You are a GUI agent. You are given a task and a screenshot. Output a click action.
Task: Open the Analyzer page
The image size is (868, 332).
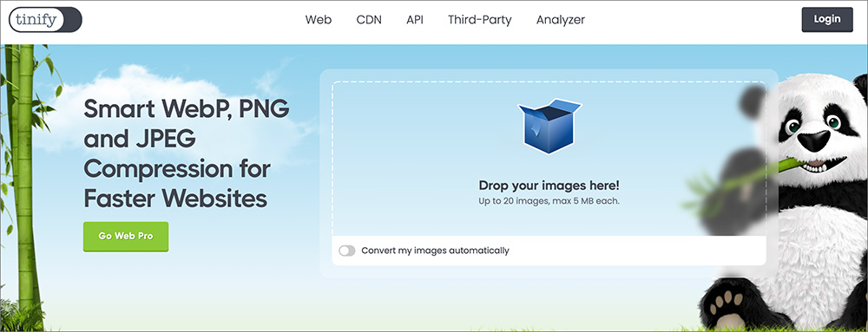[x=560, y=20]
